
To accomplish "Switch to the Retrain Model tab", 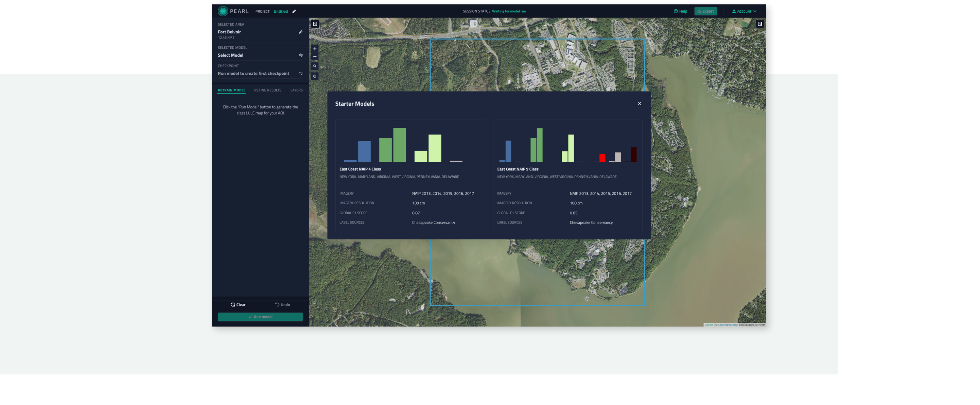I will pyautogui.click(x=231, y=90).
